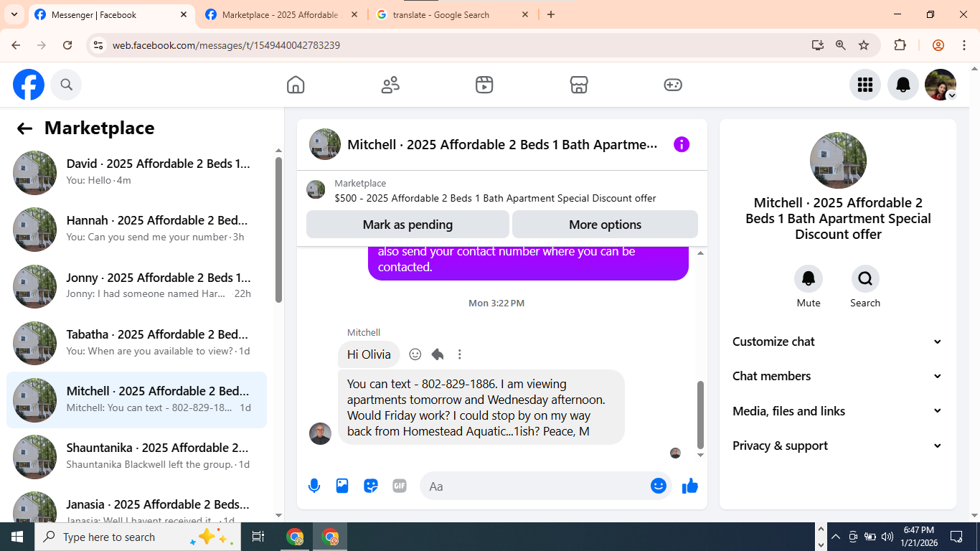Open the notifications bell icon

(x=903, y=85)
